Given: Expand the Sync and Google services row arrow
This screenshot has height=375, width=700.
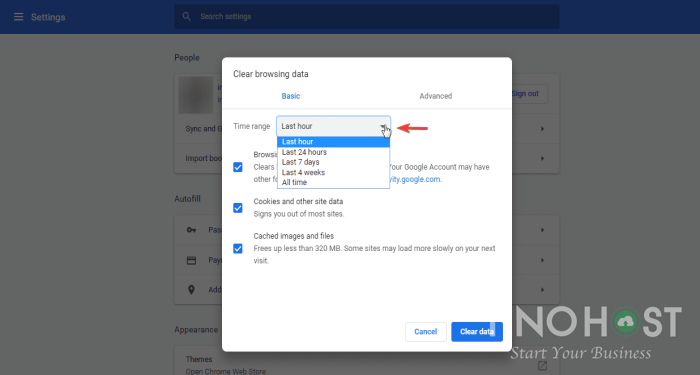Looking at the screenshot, I should pos(542,129).
